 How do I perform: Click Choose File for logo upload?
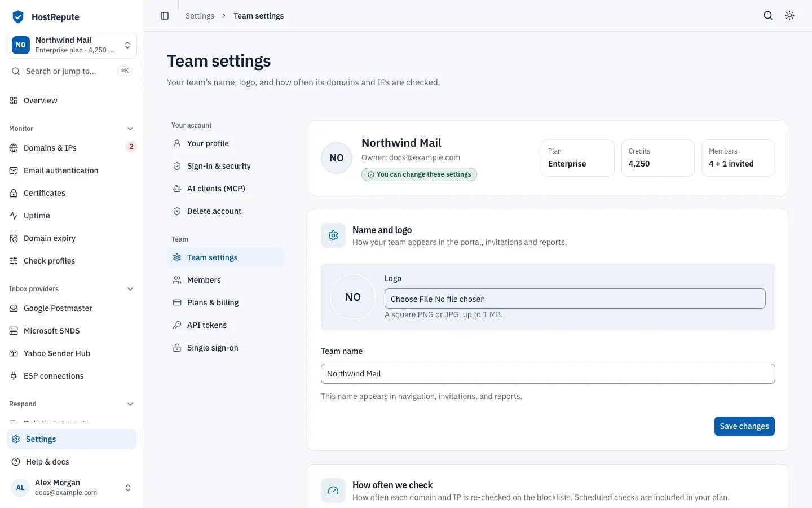(x=412, y=299)
